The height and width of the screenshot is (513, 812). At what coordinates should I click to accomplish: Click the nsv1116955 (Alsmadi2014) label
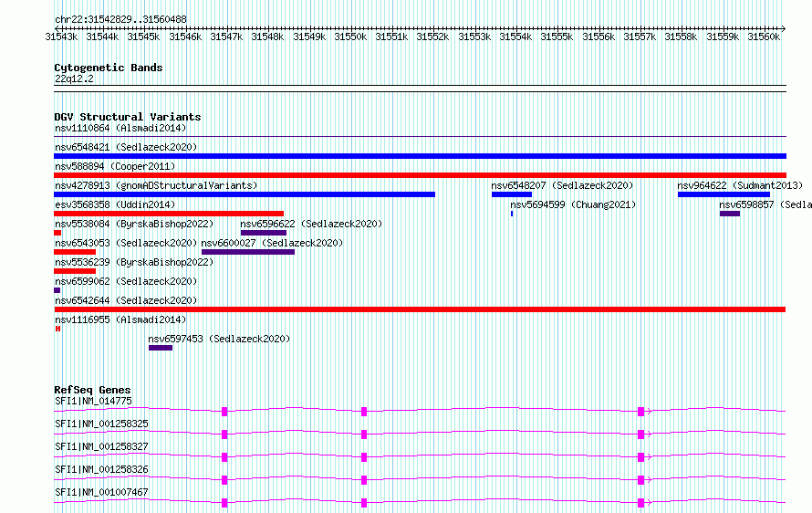pos(120,319)
